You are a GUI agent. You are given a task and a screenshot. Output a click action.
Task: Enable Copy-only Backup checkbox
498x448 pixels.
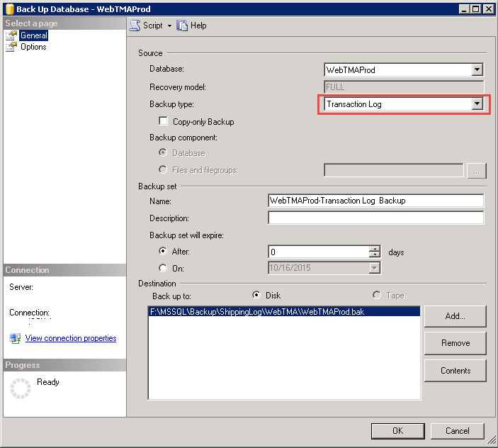pyautogui.click(x=163, y=121)
